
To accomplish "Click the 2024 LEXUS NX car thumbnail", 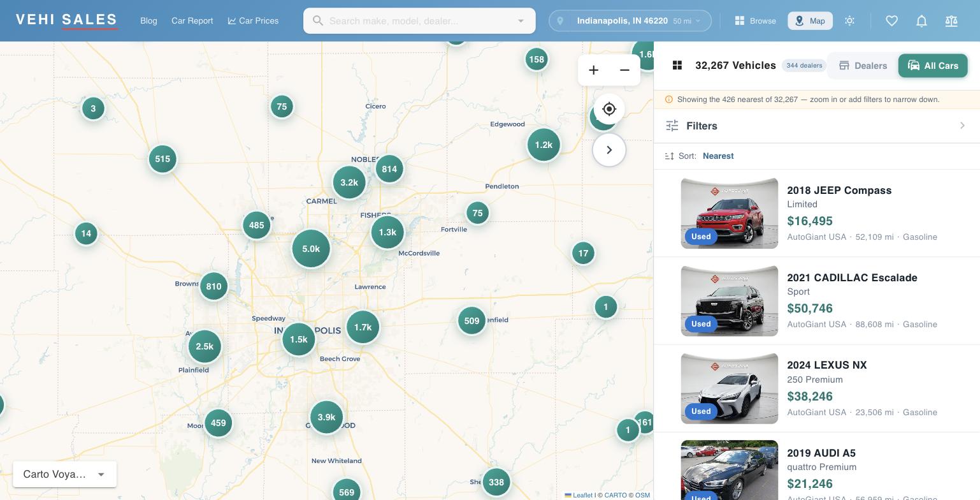I will (730, 388).
